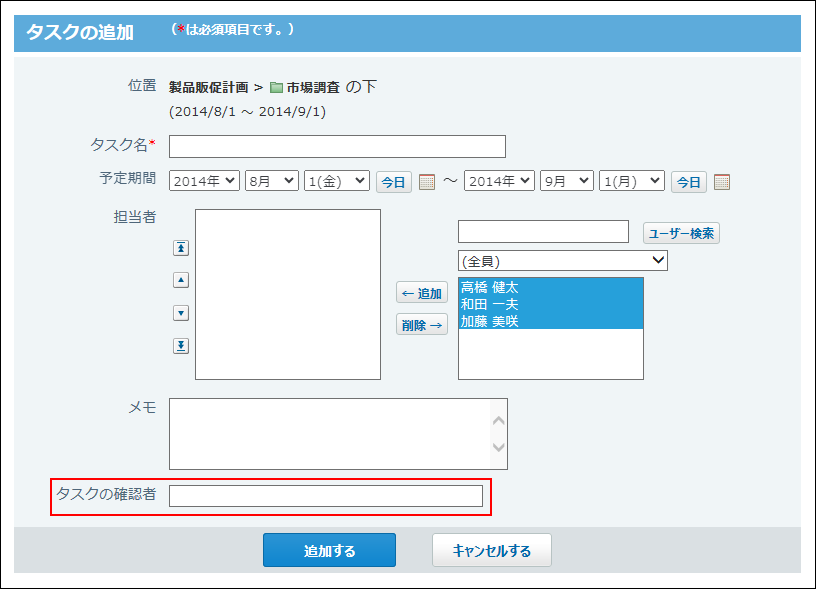Click the green 市場調査 folder icon

[x=276, y=88]
